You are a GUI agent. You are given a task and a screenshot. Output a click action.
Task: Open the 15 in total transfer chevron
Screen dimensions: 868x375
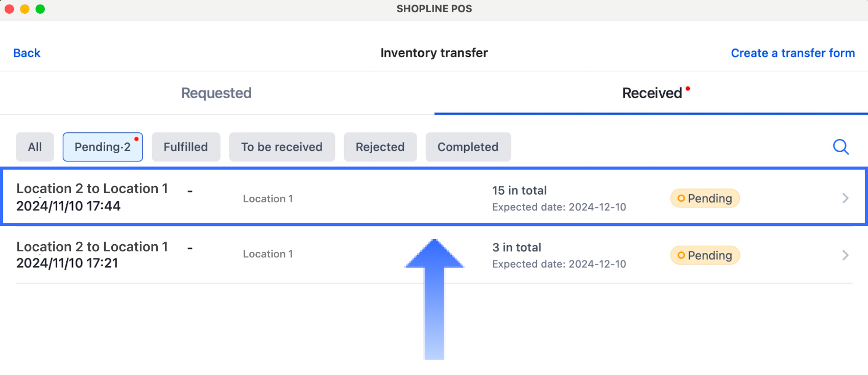click(x=845, y=198)
